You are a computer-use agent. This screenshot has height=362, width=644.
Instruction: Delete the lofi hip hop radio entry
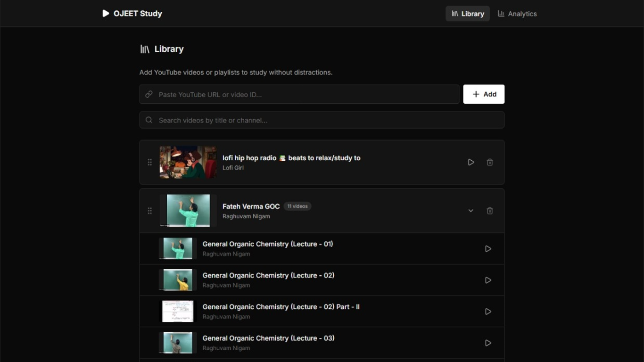(x=490, y=162)
